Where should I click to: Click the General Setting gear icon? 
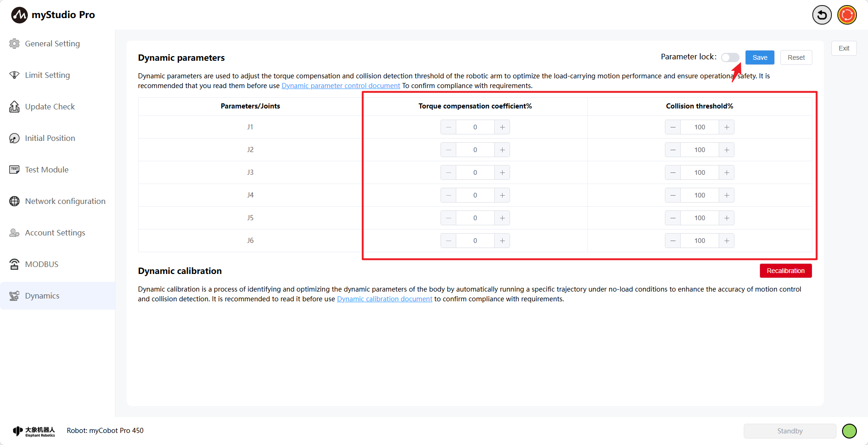(14, 44)
